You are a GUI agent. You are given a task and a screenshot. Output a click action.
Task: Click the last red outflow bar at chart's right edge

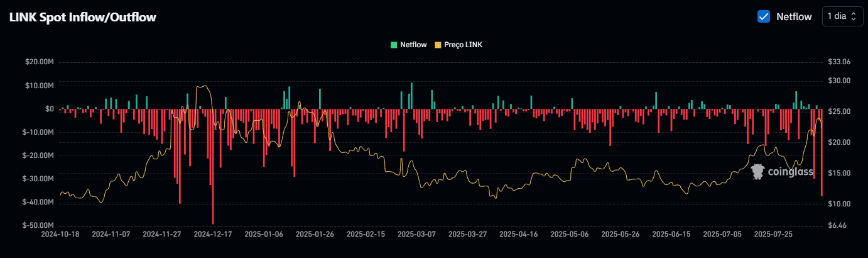[x=822, y=152]
